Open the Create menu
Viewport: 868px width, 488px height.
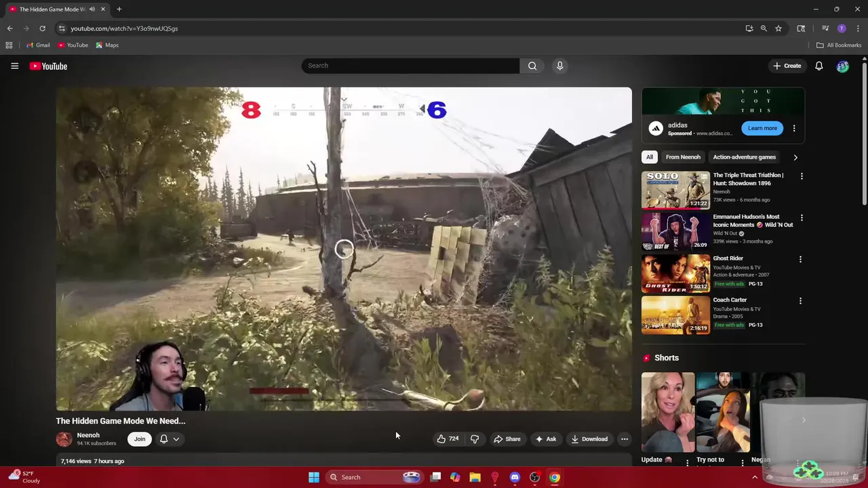point(787,66)
